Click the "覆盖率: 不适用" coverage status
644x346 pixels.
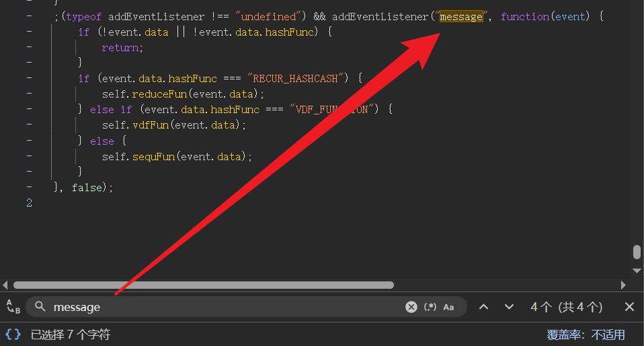tap(586, 335)
